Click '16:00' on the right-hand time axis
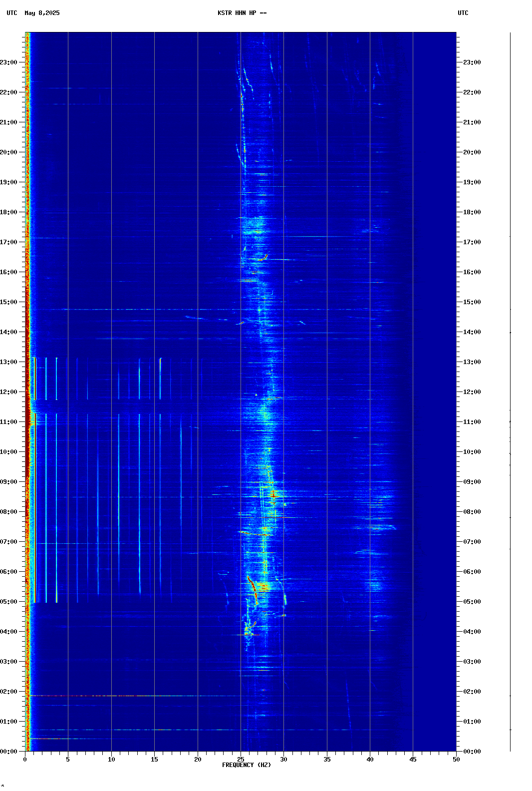 point(472,272)
